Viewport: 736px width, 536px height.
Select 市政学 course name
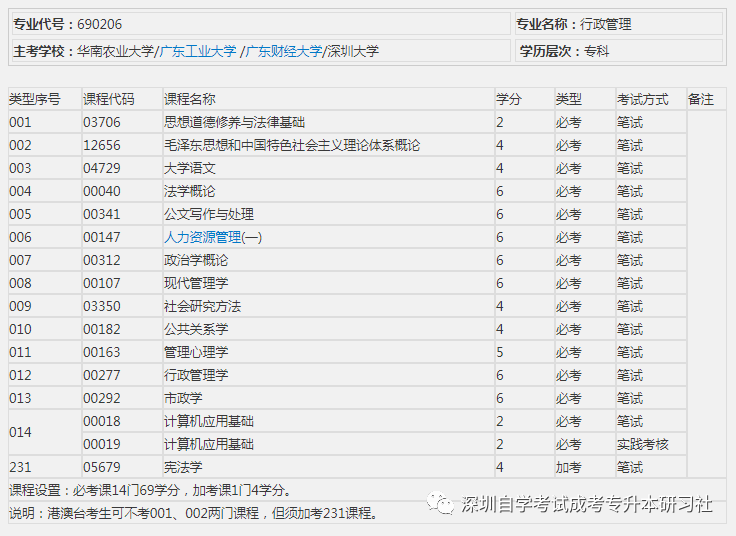[183, 398]
